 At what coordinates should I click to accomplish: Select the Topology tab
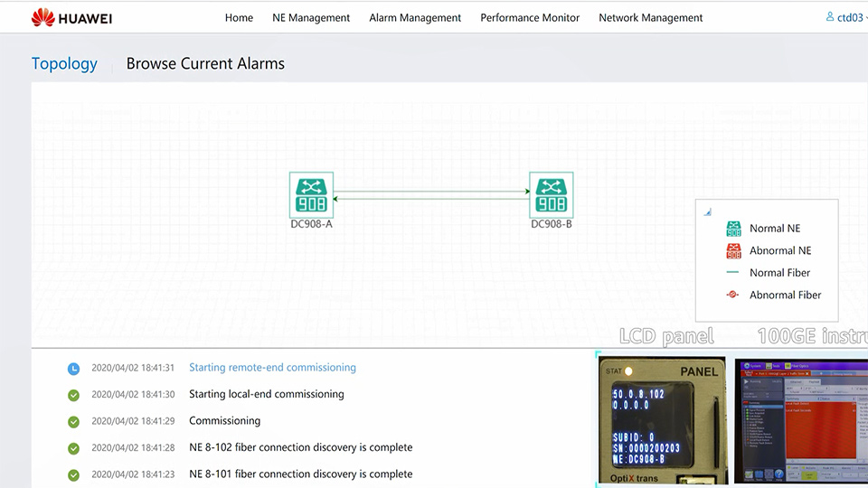(x=64, y=63)
